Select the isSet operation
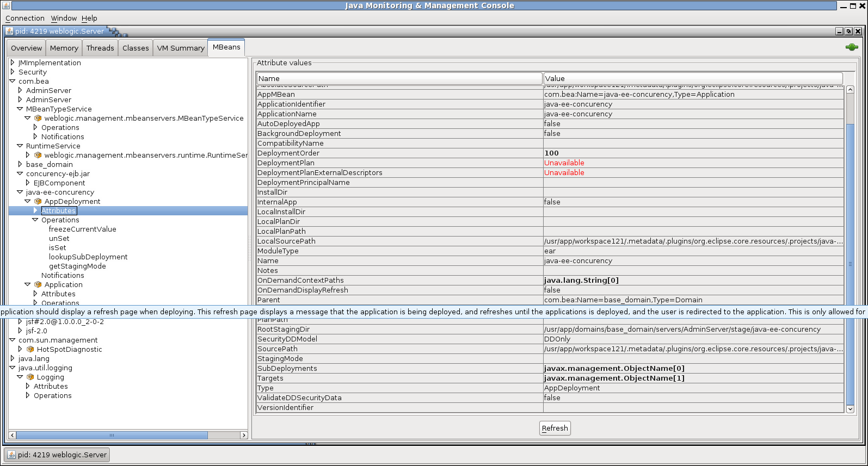Viewport: 868px width, 466px height. tap(58, 247)
